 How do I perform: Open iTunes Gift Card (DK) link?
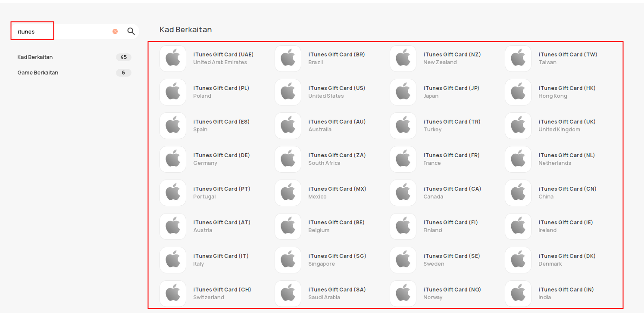coord(567,256)
